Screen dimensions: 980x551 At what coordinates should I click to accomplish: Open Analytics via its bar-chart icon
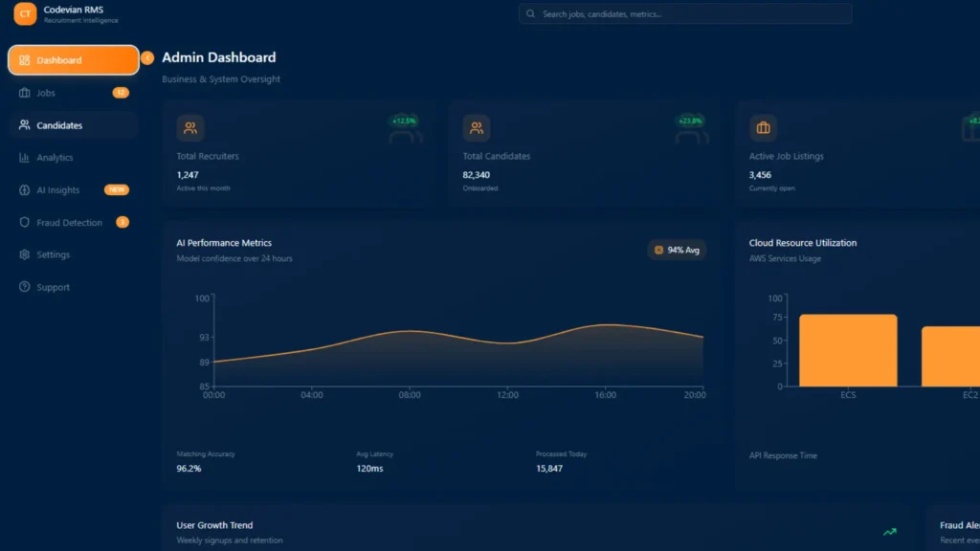coord(23,157)
